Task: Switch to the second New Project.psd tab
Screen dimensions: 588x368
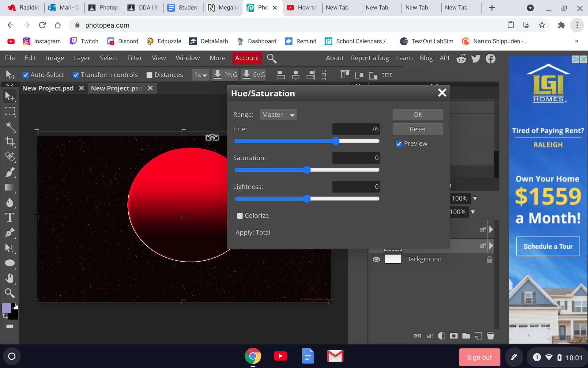Action: 116,88
